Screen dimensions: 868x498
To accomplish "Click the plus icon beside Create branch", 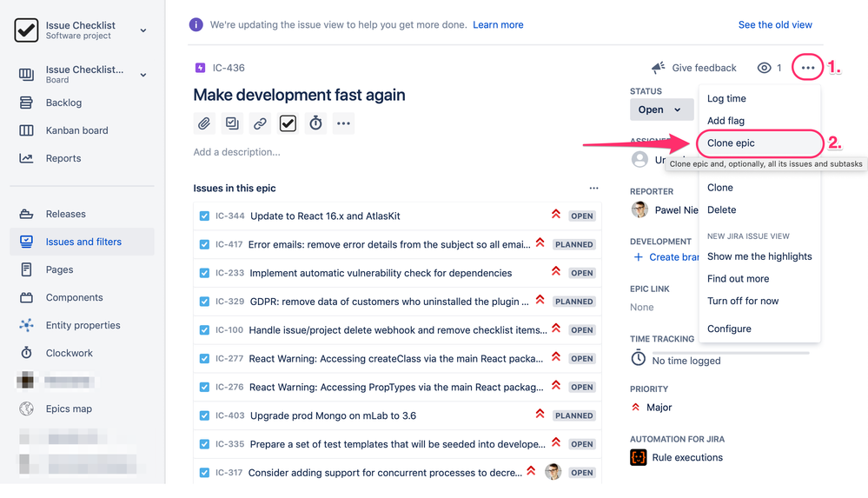I will coord(639,257).
